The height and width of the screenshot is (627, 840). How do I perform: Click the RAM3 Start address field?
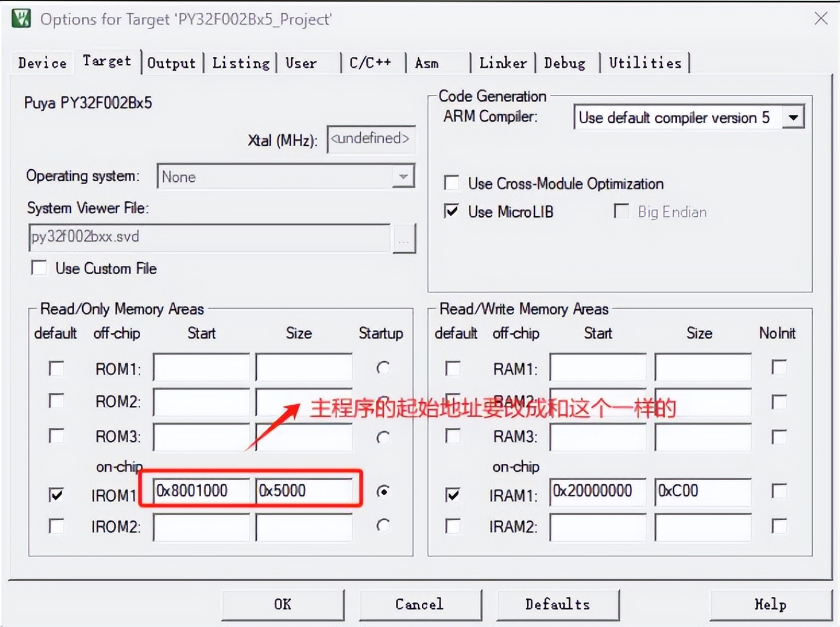click(598, 437)
